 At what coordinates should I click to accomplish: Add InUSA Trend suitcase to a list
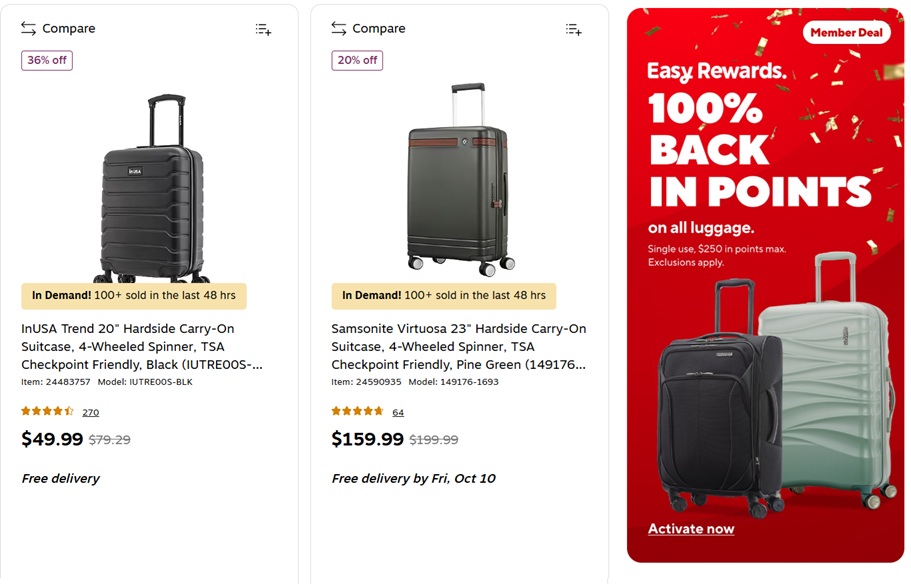point(263,30)
